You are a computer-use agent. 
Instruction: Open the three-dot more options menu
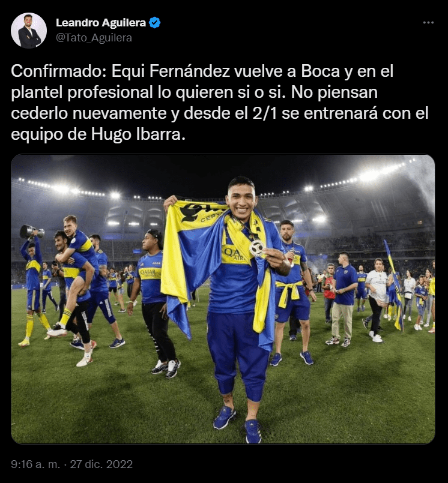point(428,23)
